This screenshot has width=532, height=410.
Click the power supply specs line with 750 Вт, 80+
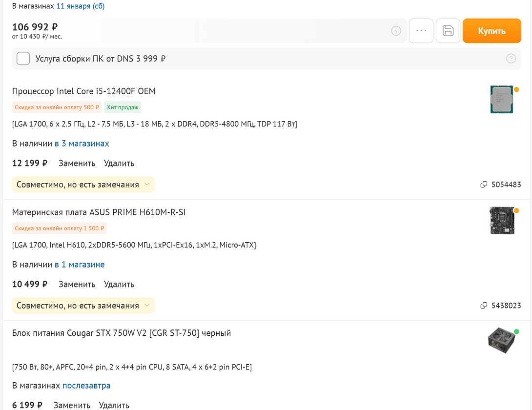(x=132, y=367)
